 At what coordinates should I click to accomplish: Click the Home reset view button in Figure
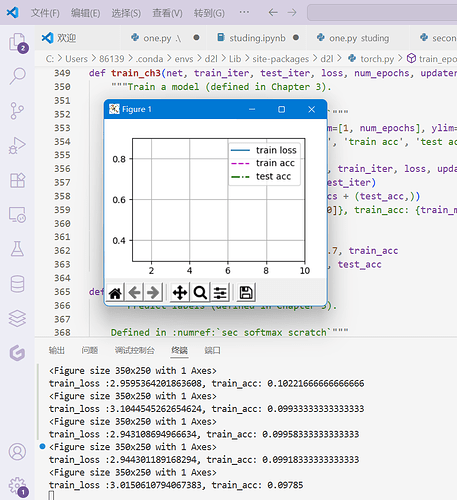click(115, 293)
